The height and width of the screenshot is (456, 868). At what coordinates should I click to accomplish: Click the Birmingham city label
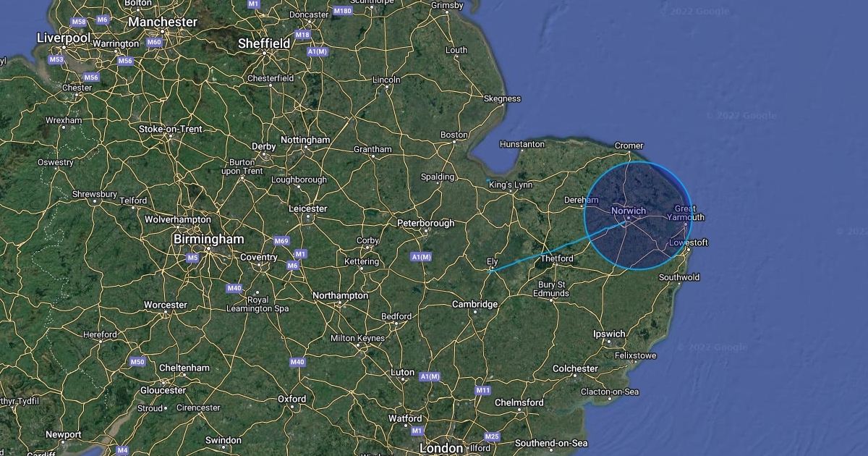(208, 239)
